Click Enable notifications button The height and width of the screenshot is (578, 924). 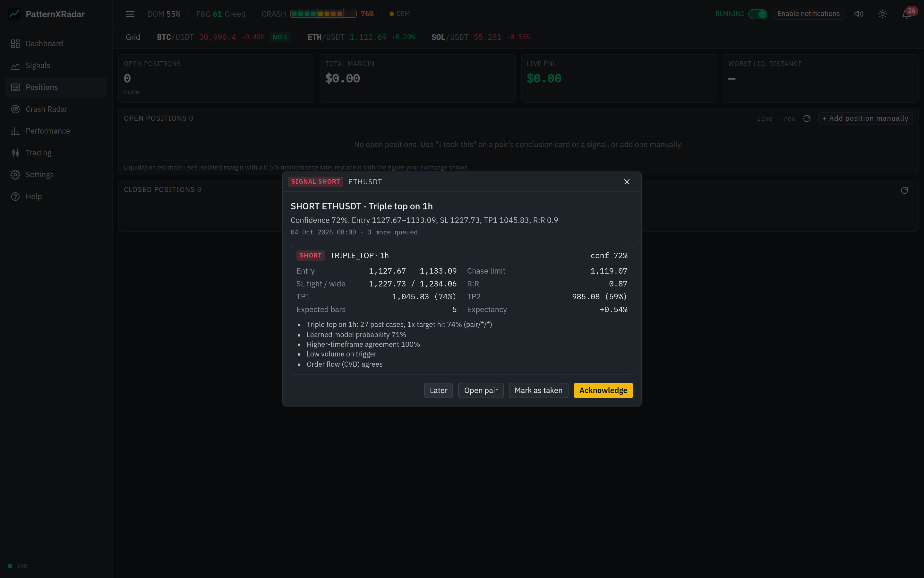pyautogui.click(x=808, y=14)
